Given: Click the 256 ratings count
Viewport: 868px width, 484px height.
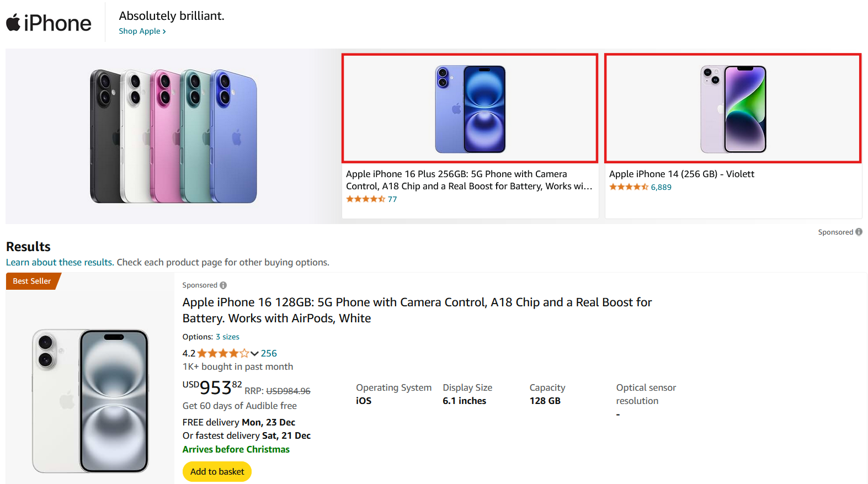Looking at the screenshot, I should [269, 353].
